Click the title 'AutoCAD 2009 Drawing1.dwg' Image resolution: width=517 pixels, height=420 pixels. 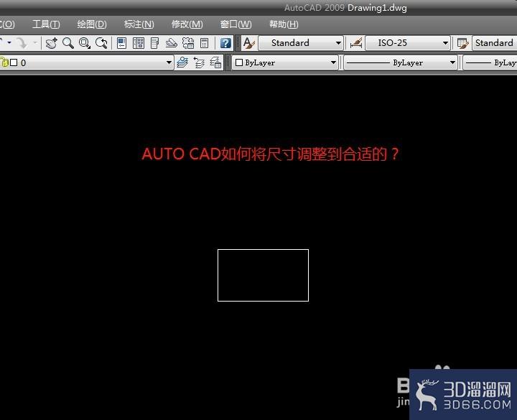coord(345,8)
